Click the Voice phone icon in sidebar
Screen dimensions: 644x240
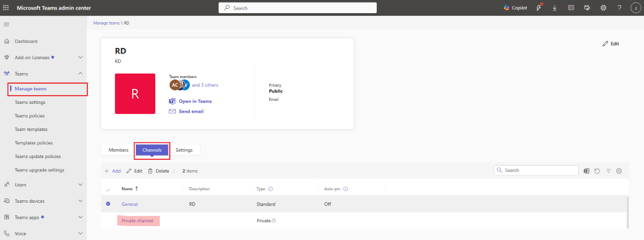pyautogui.click(x=6, y=234)
